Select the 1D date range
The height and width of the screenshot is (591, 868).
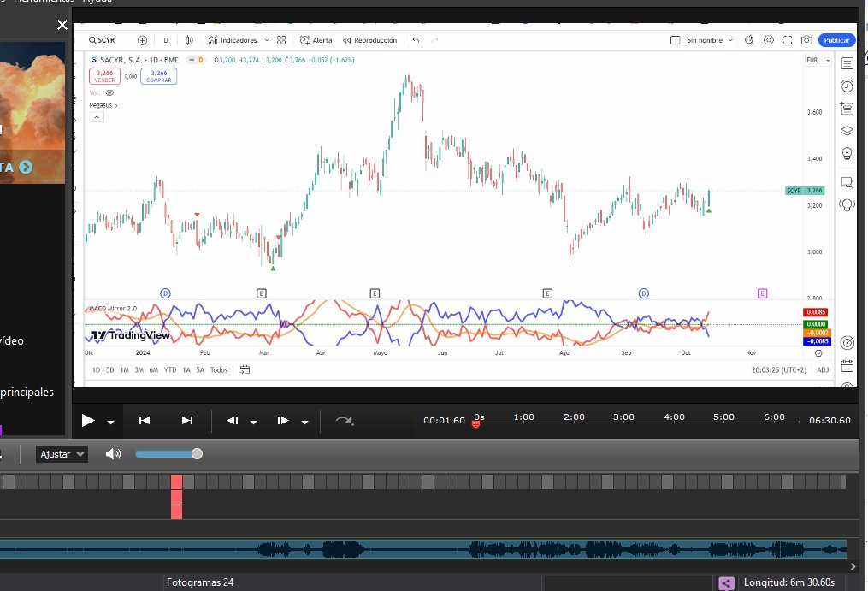pos(96,370)
